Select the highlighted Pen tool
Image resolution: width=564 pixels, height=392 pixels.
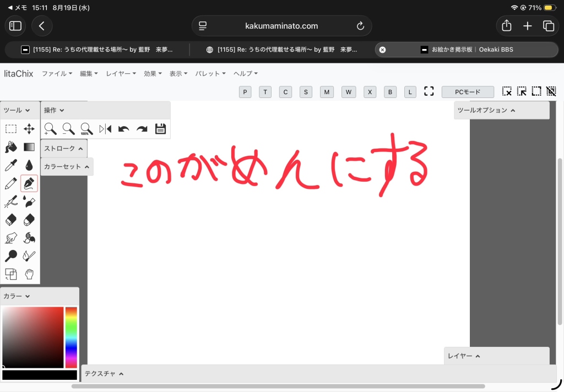tap(29, 183)
